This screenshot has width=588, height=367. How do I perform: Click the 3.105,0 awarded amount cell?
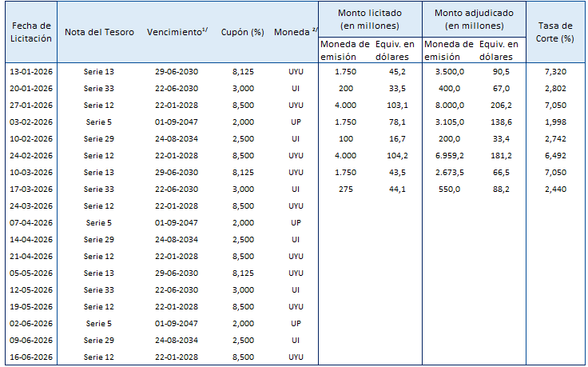click(x=451, y=122)
